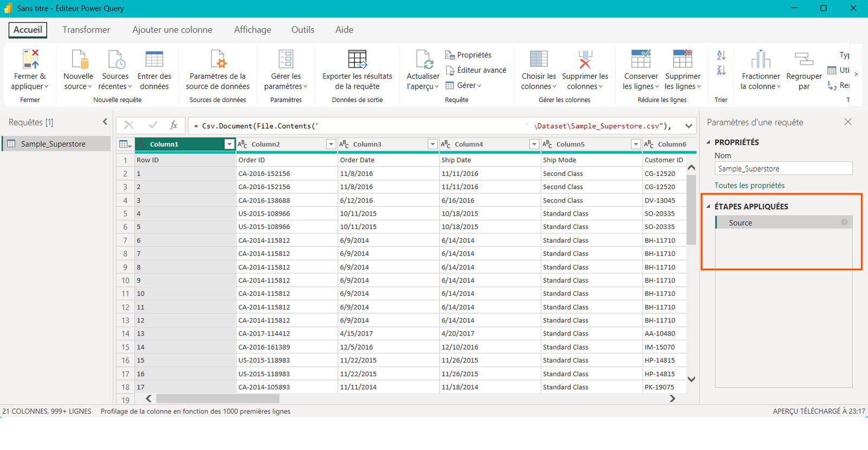The height and width of the screenshot is (450, 868).
Task: Open the Aide tab
Action: (344, 30)
